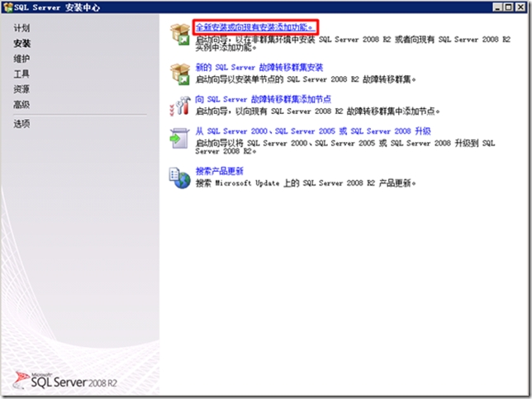532x399 pixels.
Task: Switch to the 工具 sidebar page
Action: pos(21,74)
